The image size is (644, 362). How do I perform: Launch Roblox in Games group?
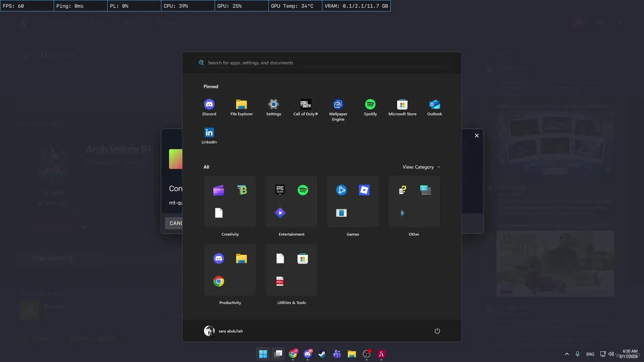point(364,190)
